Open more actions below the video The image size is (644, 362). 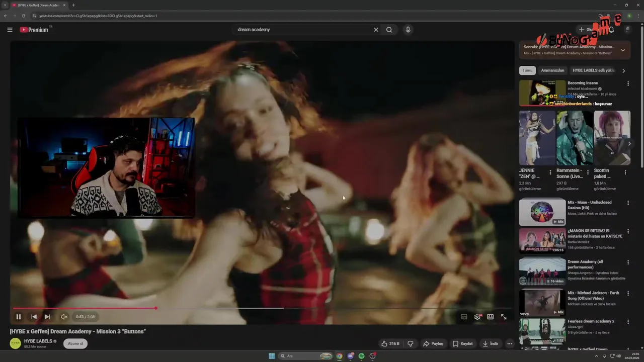coord(510,344)
